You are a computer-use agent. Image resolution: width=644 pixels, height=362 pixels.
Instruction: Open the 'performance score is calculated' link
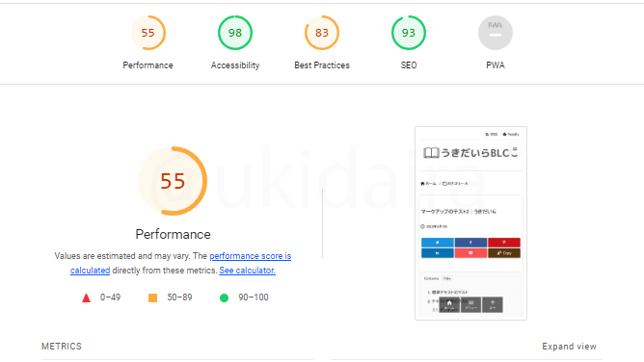180,263
